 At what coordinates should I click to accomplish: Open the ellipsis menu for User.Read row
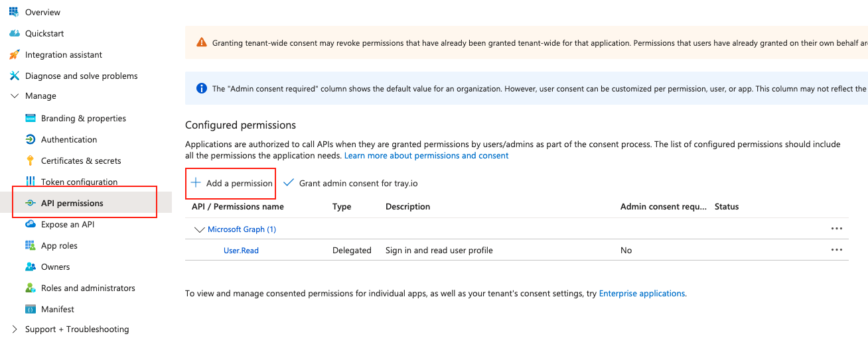(837, 250)
